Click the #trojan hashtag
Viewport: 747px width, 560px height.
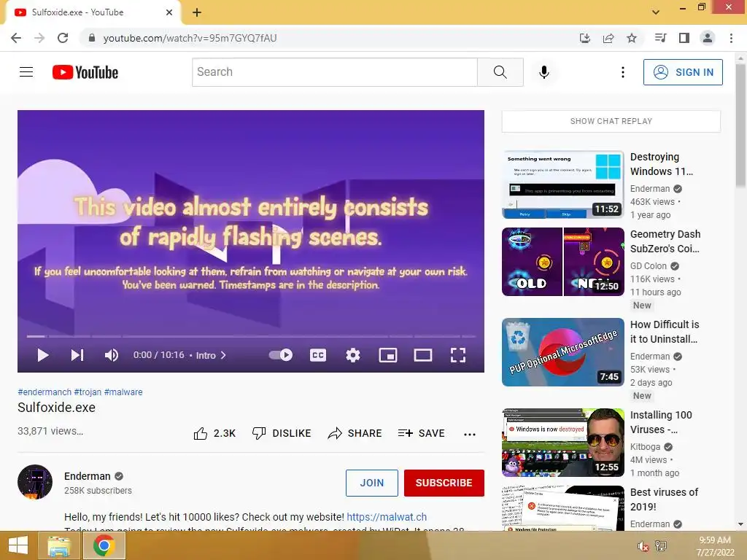click(88, 392)
